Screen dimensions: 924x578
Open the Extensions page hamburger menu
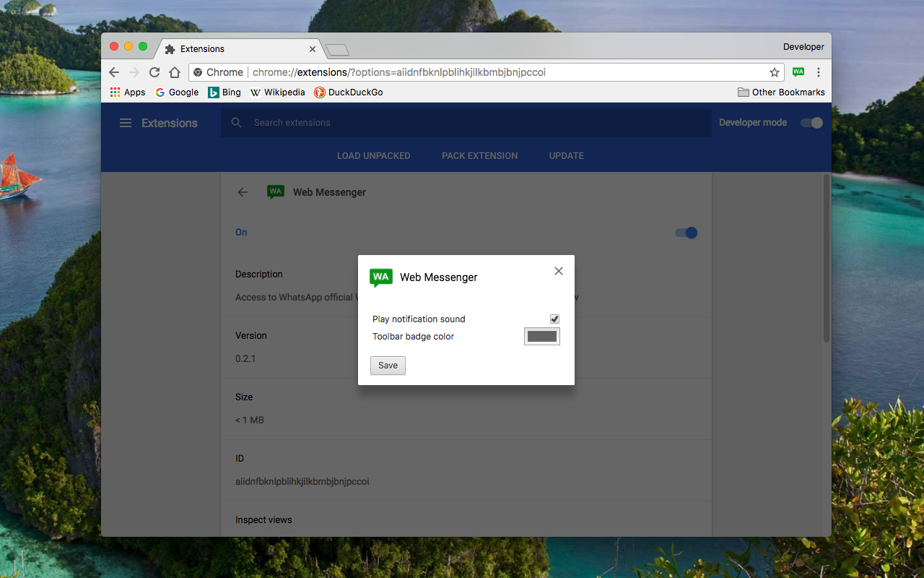(125, 123)
